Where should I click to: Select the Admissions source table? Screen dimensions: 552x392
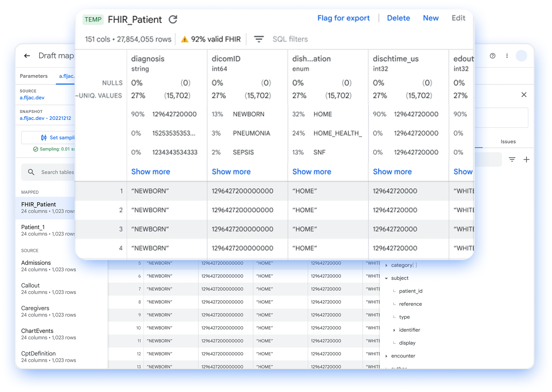(62, 266)
